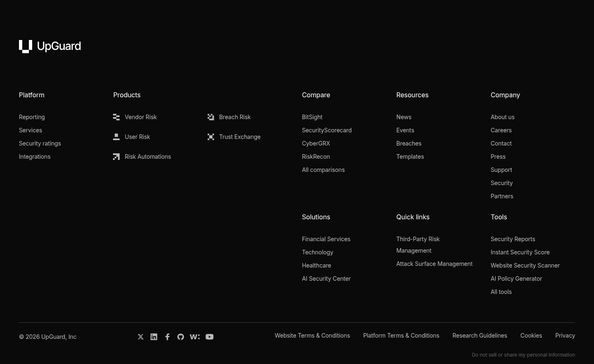Launch Website Security Scanner
Screen dimensions: 594x364
[x=525, y=265]
